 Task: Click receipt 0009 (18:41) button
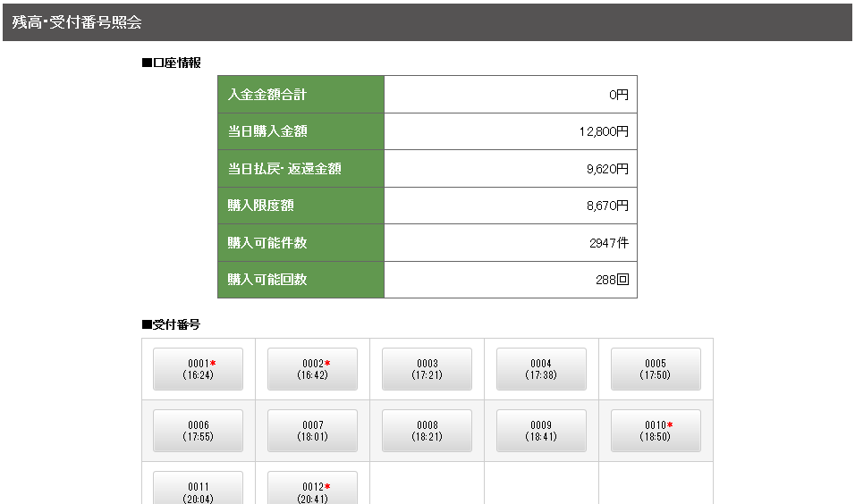click(x=541, y=431)
